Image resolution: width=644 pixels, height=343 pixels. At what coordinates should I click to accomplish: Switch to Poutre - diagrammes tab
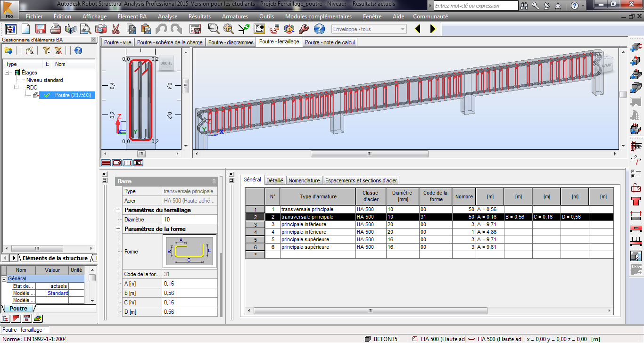point(231,42)
